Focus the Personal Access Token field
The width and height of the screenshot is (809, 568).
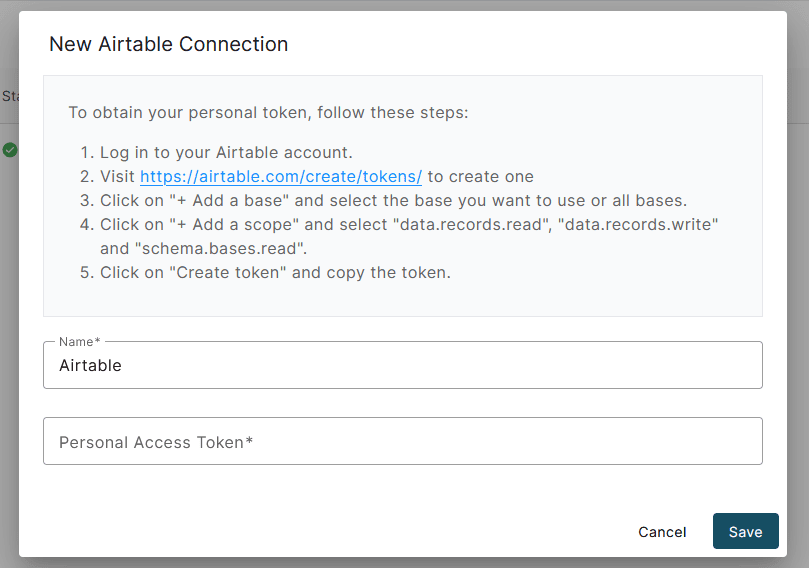pyautogui.click(x=402, y=441)
